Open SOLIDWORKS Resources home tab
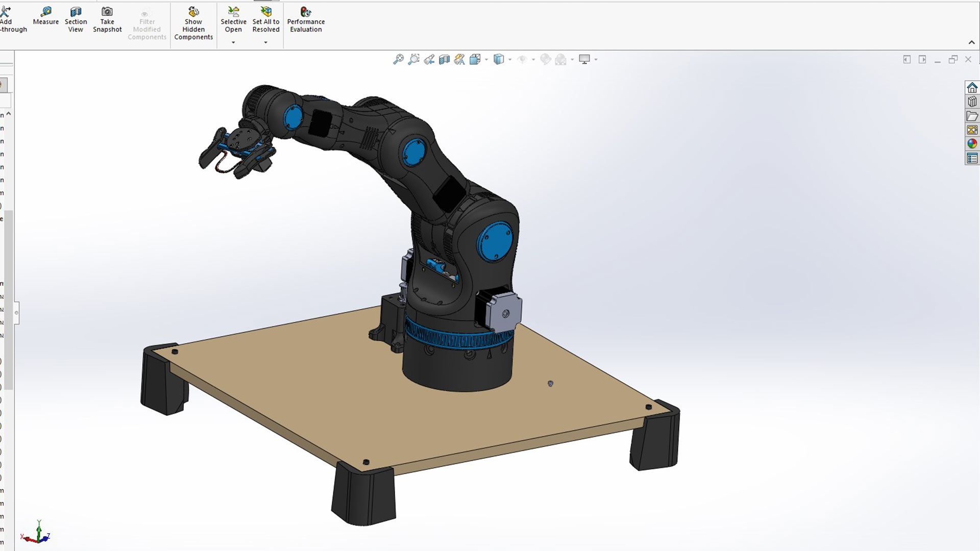The width and height of the screenshot is (980, 551). pos(972,88)
